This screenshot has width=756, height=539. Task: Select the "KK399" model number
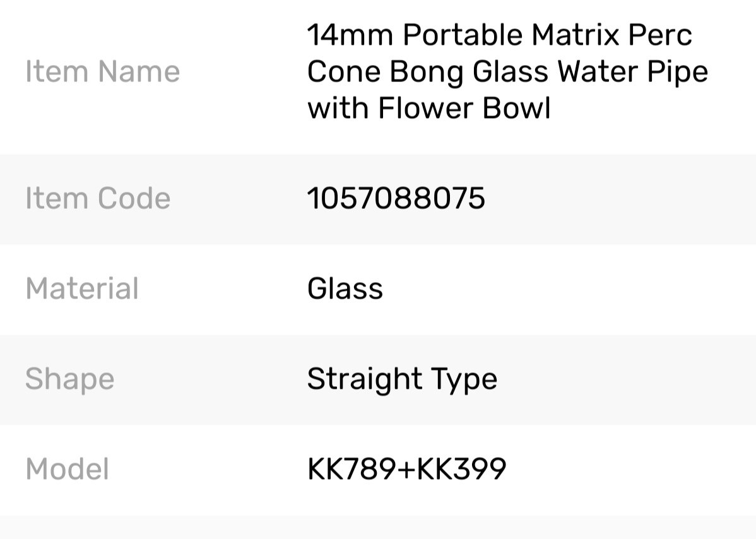pyautogui.click(x=462, y=470)
